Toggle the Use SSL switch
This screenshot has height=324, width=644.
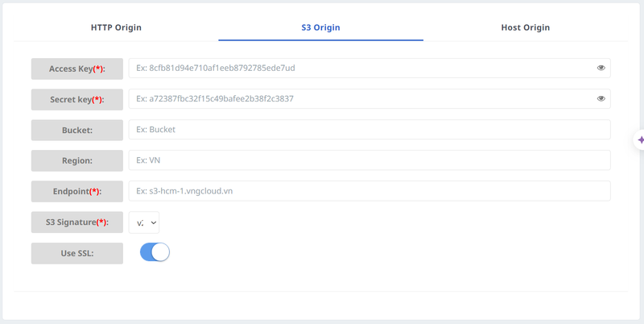155,252
